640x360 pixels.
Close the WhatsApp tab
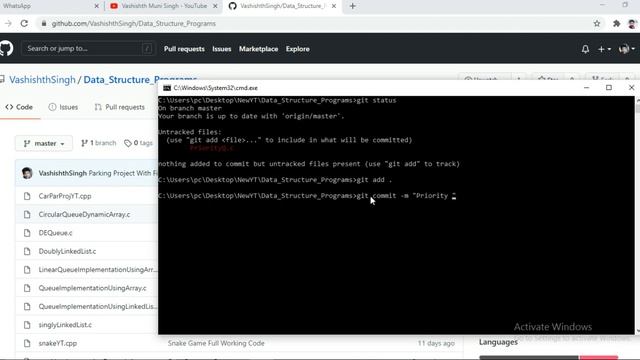(97, 6)
